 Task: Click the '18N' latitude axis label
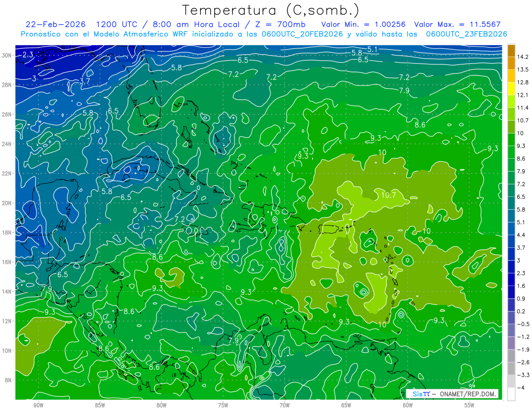(x=8, y=232)
